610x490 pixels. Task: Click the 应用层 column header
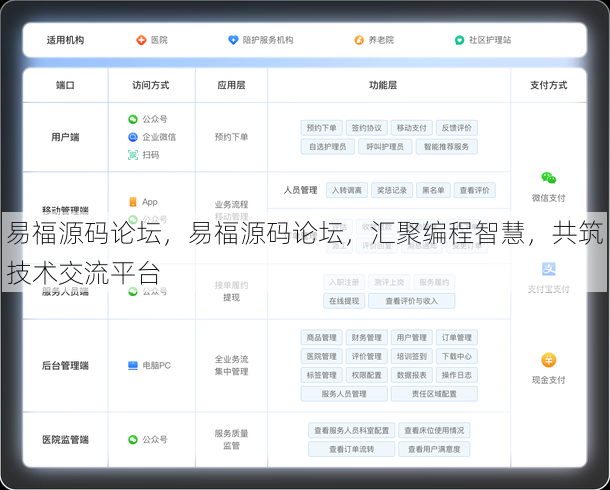(231, 85)
